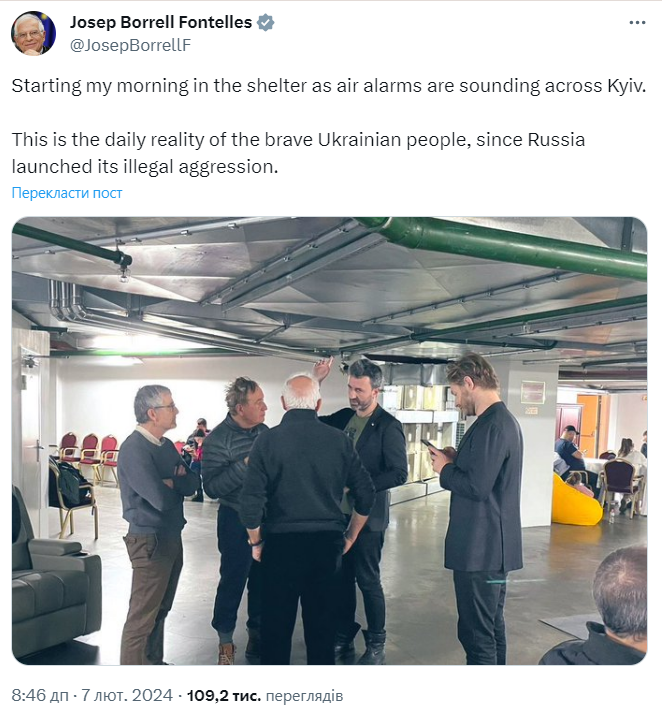Click the paragraph about illegal aggression

(x=298, y=153)
